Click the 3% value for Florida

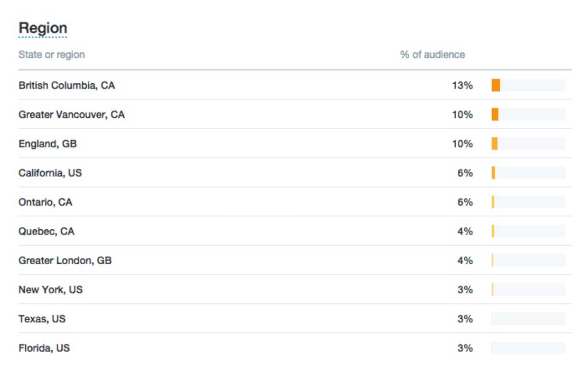465,348
